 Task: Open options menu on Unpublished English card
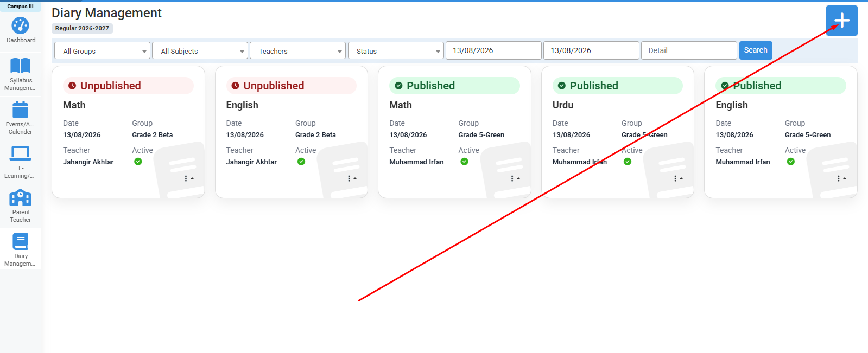click(x=352, y=178)
